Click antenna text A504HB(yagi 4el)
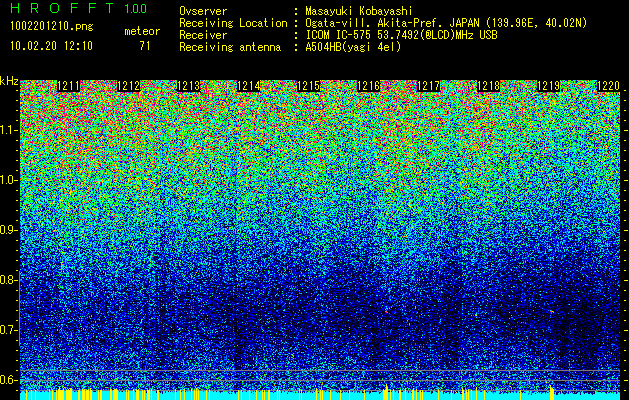 [x=353, y=47]
